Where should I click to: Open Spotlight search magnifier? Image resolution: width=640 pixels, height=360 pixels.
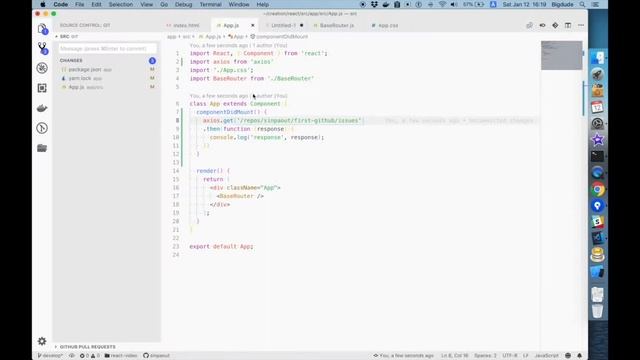click(x=582, y=4)
